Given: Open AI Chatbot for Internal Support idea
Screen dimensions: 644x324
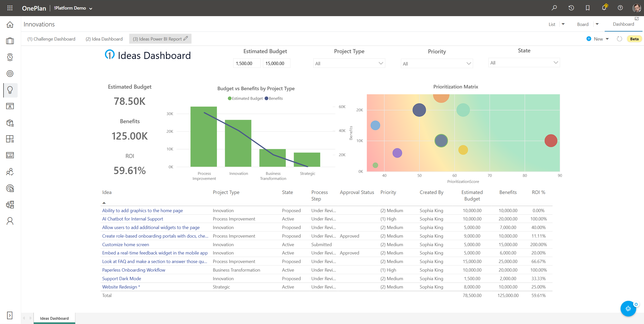Looking at the screenshot, I should [x=133, y=219].
